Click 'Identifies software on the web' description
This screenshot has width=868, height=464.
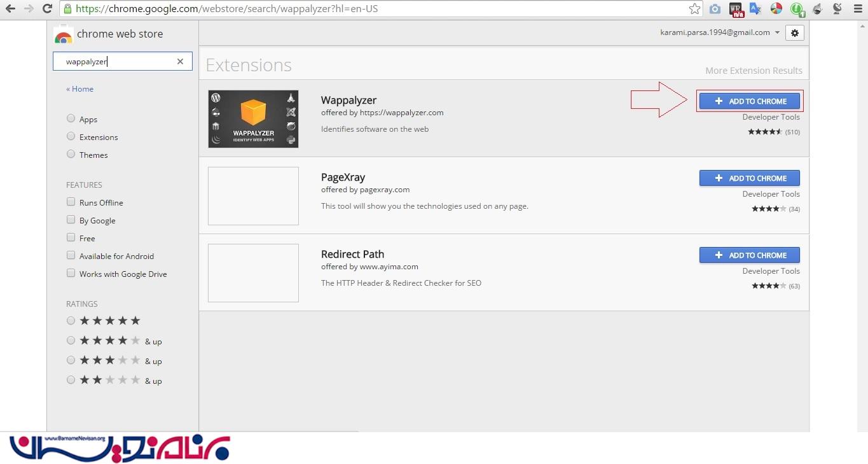(375, 129)
